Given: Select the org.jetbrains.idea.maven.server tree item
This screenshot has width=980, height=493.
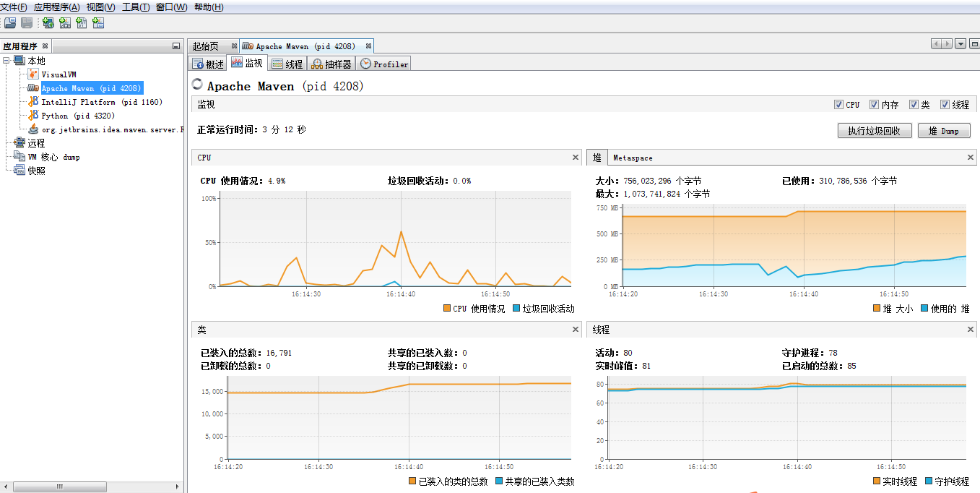Looking at the screenshot, I should [112, 129].
